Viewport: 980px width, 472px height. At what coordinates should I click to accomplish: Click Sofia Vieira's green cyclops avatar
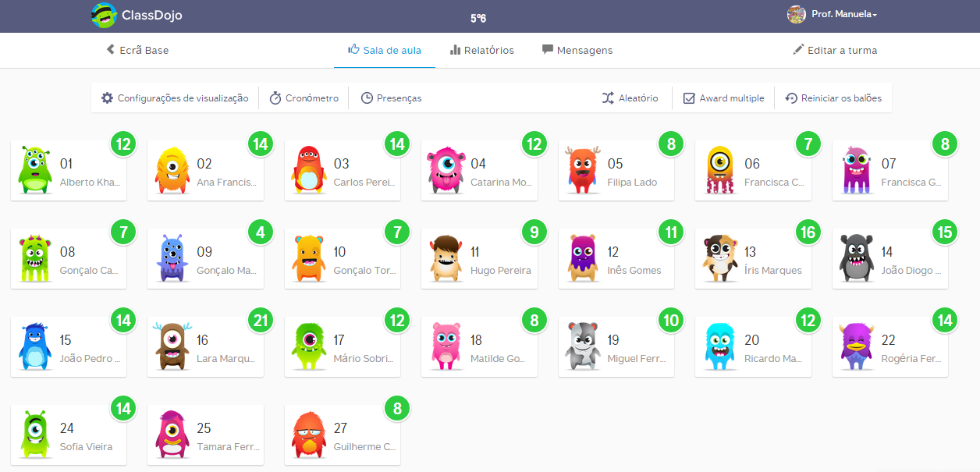point(34,435)
